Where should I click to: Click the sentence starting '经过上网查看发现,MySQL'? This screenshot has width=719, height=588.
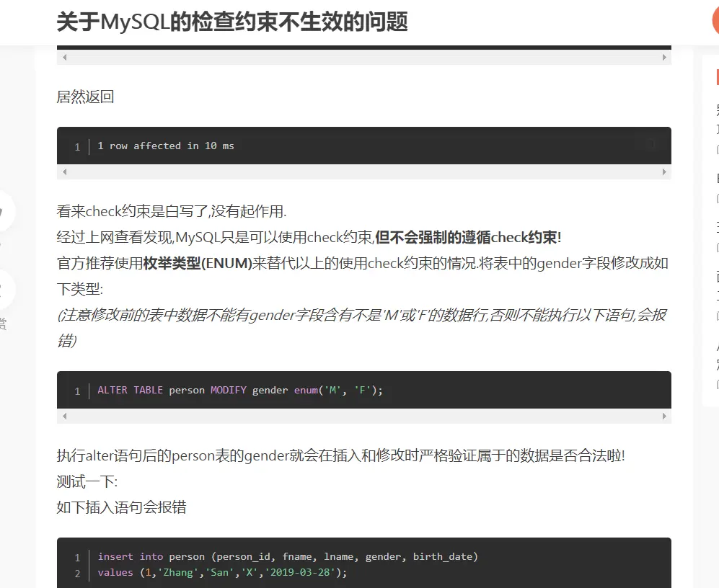pos(309,237)
